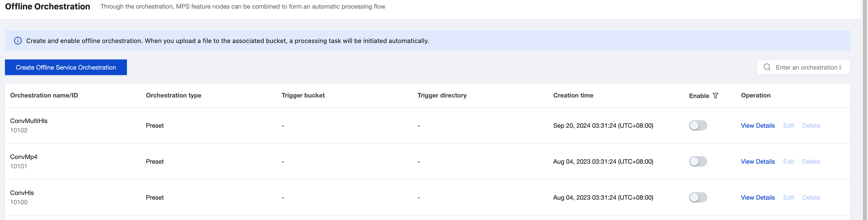Enable the ConvMp4 orchestration toggle
The height and width of the screenshot is (220, 868).
click(x=698, y=162)
